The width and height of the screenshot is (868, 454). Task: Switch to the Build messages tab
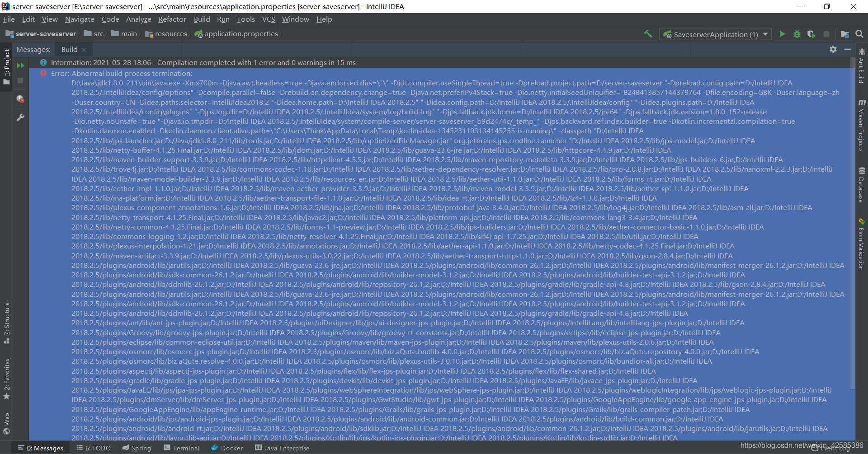(x=69, y=49)
